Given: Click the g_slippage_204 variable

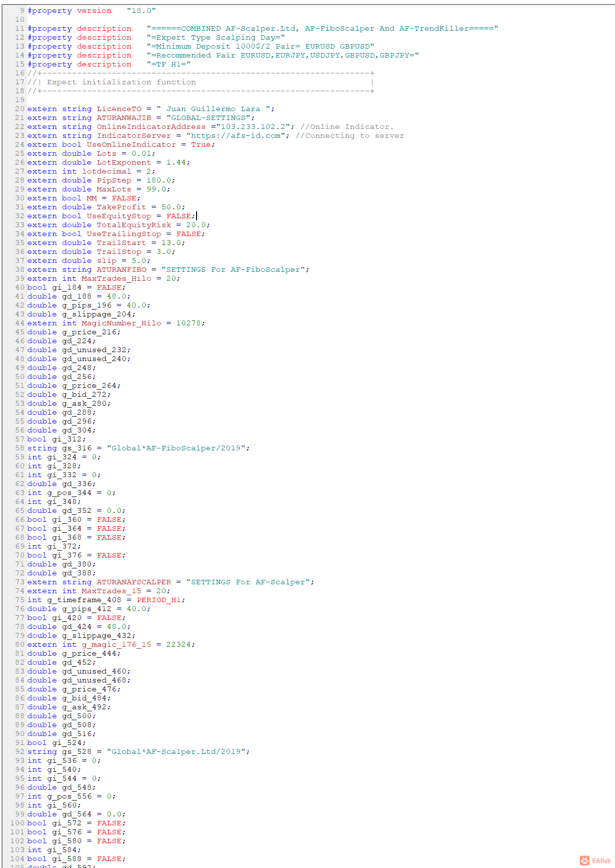Looking at the screenshot, I should (96, 314).
